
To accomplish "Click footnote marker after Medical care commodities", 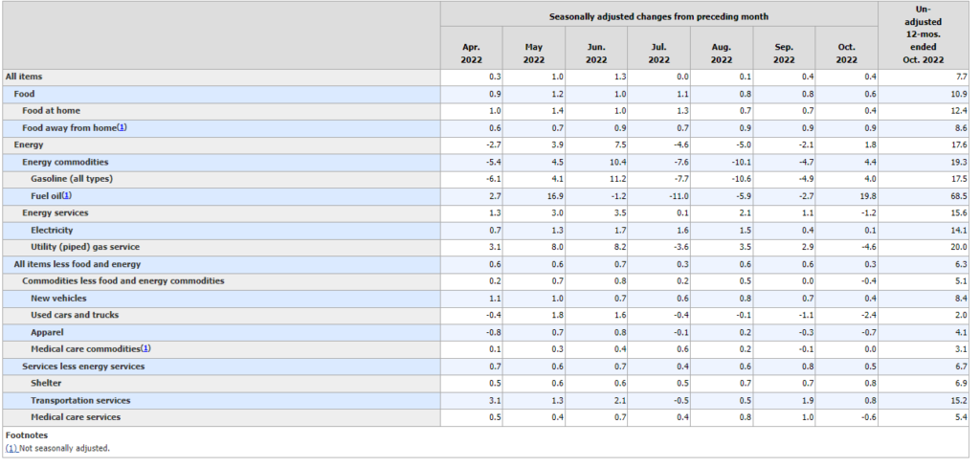I will click(x=145, y=348).
